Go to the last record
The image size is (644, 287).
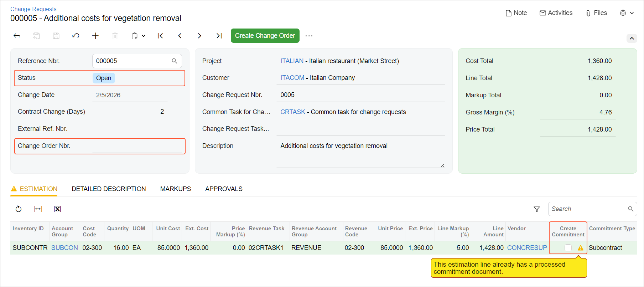219,36
